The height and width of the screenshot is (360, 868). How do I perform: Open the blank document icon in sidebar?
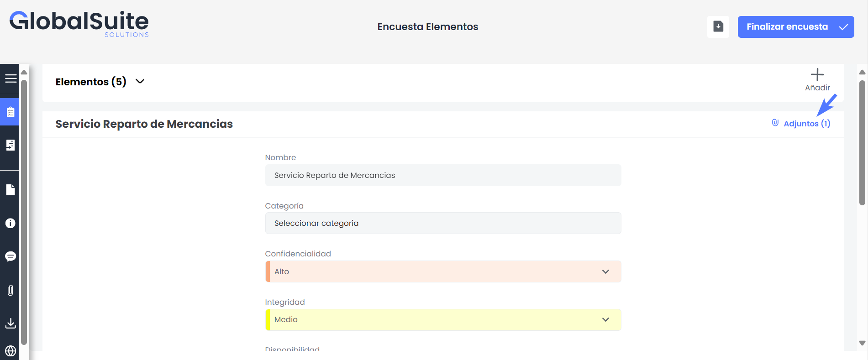pos(10,190)
